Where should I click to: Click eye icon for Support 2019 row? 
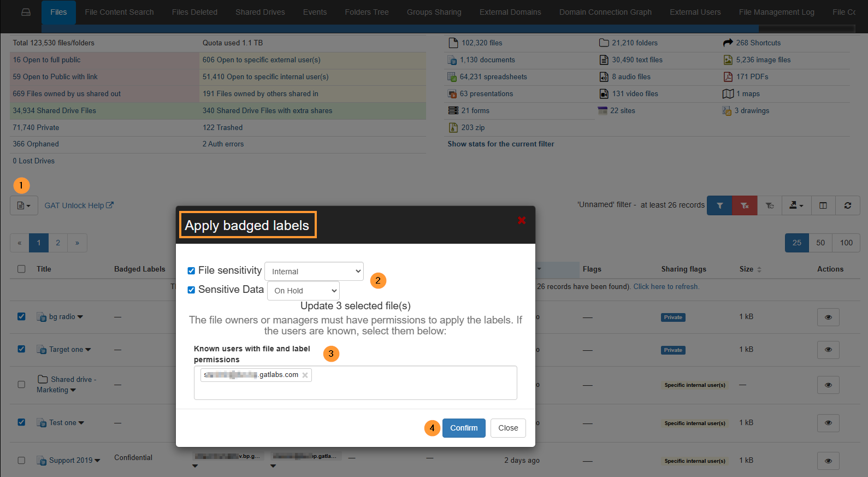tap(828, 461)
